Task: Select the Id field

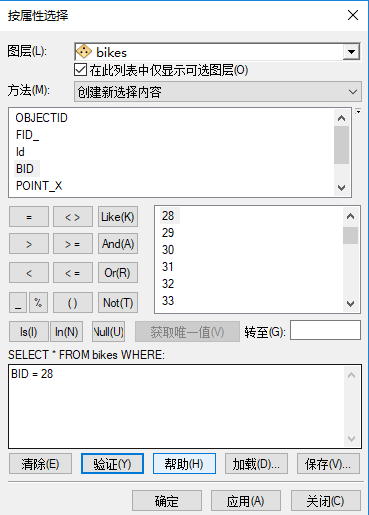Action: click(20, 152)
